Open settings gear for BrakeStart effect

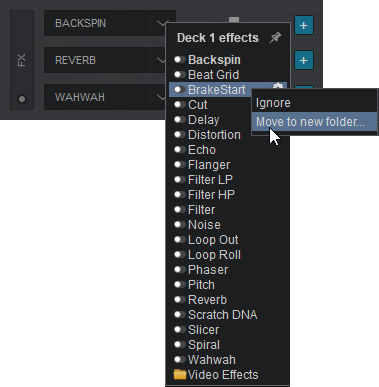278,87
